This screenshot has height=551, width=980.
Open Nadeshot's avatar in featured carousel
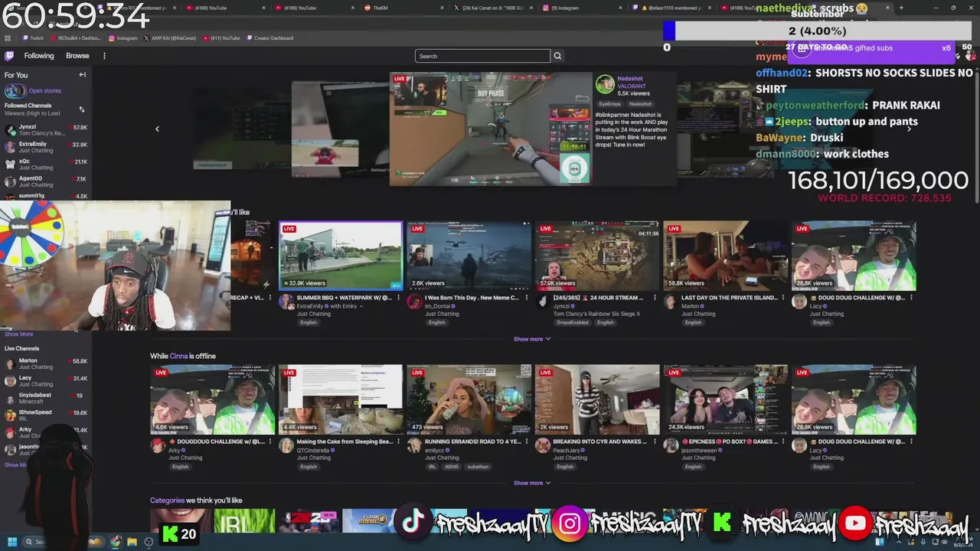point(605,84)
